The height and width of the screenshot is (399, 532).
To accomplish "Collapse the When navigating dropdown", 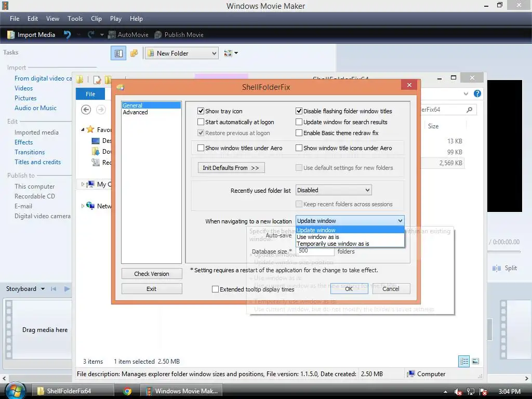I will coord(401,221).
